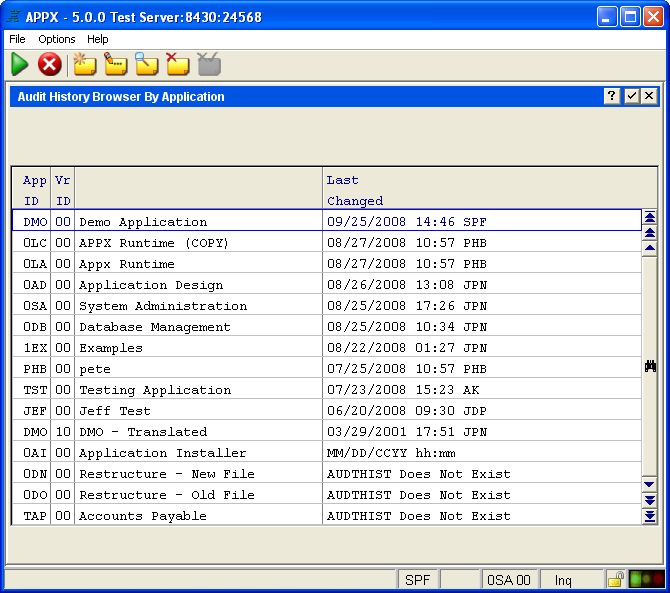Minimize the APPX window
The height and width of the screenshot is (593, 670).
(607, 17)
